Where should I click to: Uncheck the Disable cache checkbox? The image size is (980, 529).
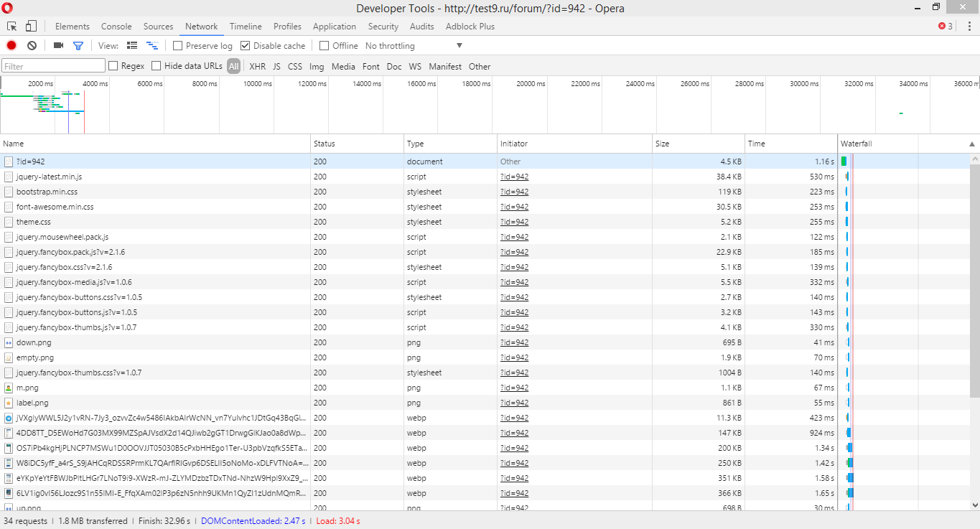coord(246,46)
